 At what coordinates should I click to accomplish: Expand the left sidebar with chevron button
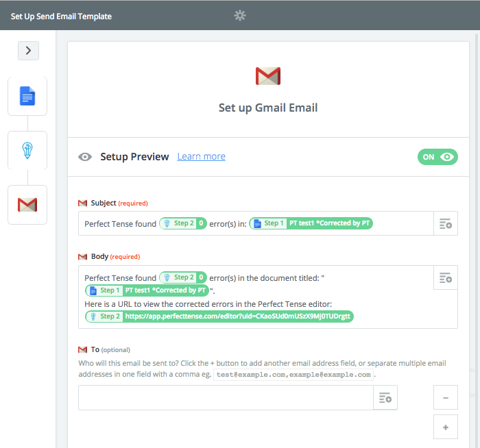pos(28,51)
